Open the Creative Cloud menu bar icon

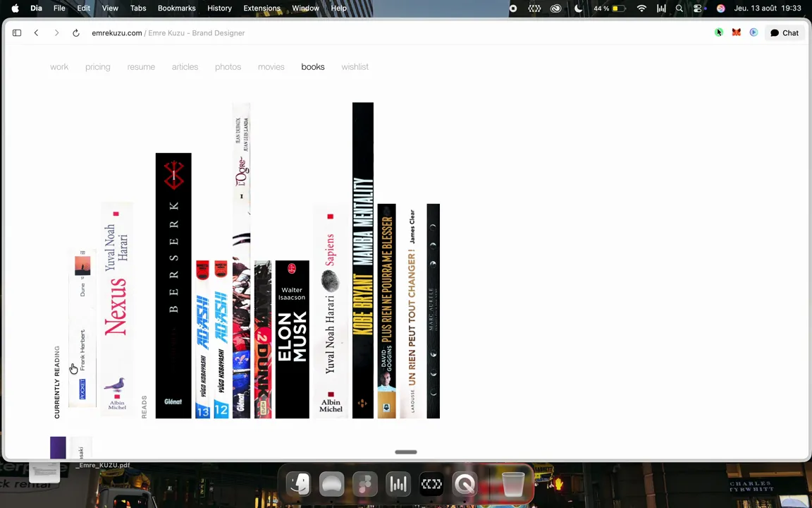[x=555, y=8]
